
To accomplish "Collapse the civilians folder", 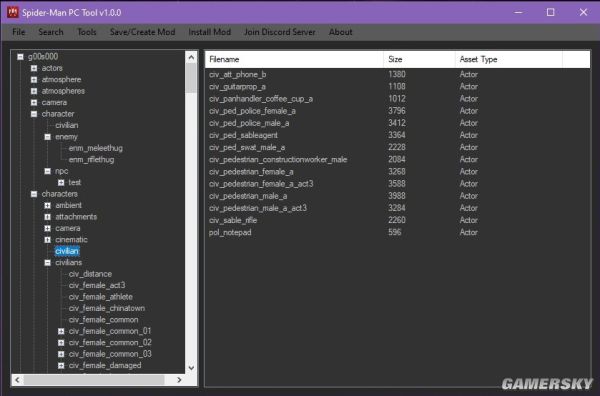I will tap(47, 262).
